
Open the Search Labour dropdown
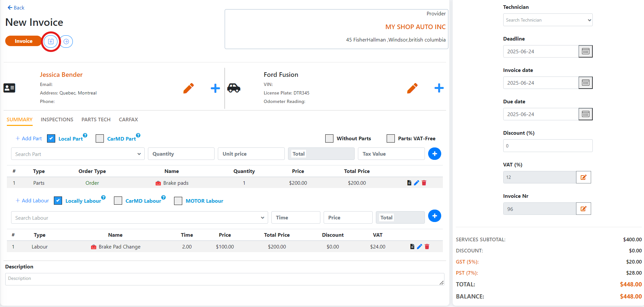pos(139,218)
